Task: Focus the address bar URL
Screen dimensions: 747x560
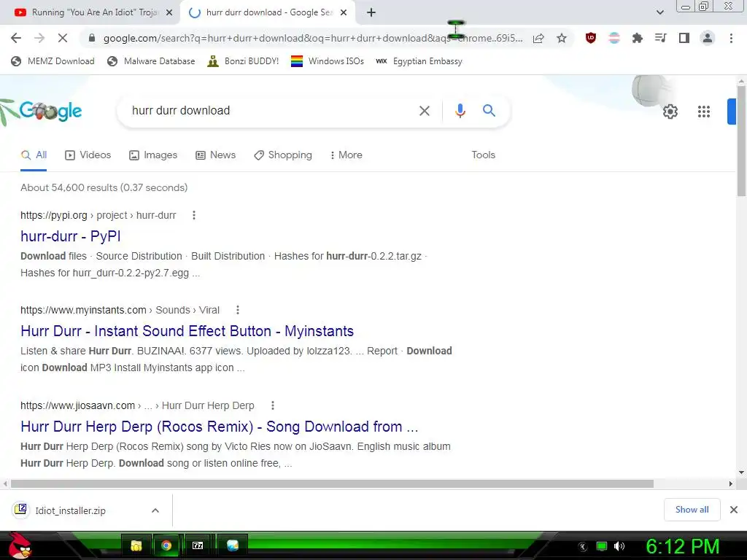Action: tap(312, 38)
